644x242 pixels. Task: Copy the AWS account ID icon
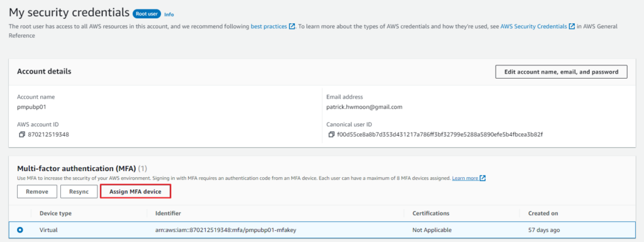coord(22,135)
